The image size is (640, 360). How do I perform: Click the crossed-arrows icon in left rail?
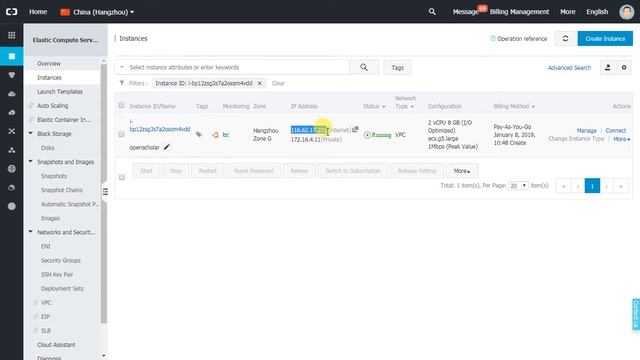tap(11, 131)
